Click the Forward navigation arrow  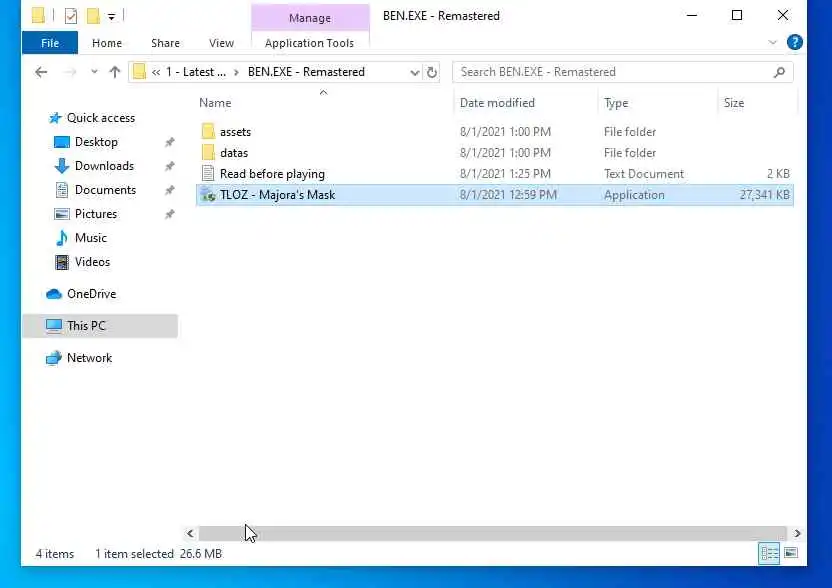(70, 72)
